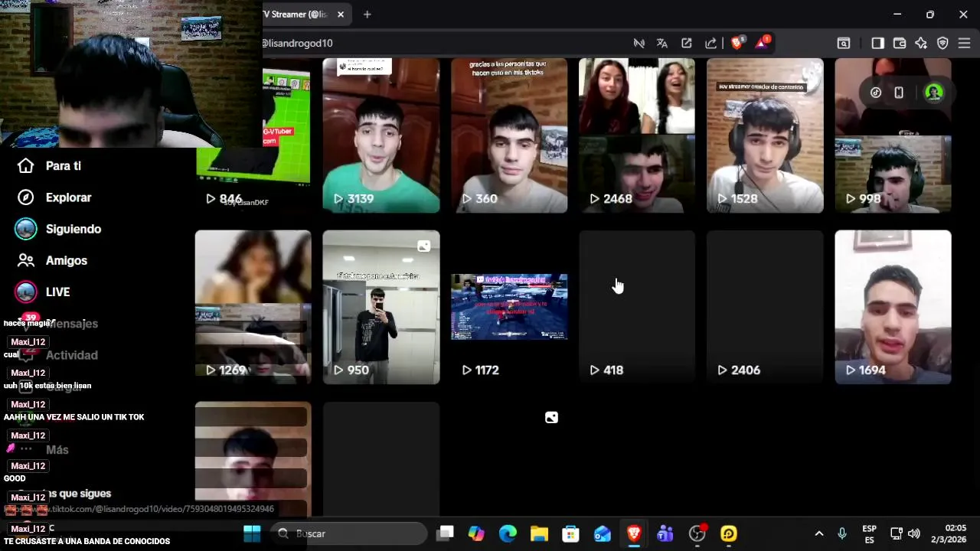Open the video with 2468 views
This screenshot has height=551, width=980.
(x=637, y=135)
